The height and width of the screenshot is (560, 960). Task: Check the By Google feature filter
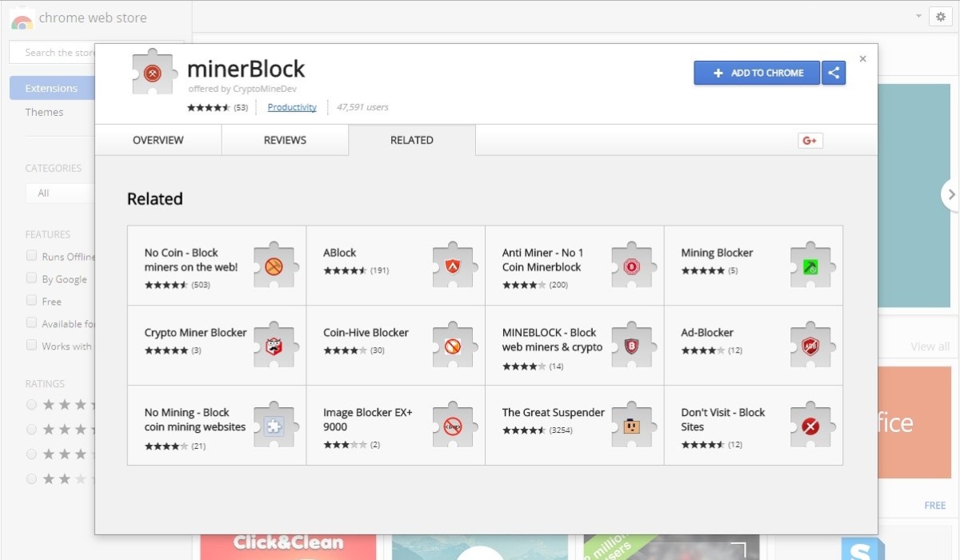32,278
